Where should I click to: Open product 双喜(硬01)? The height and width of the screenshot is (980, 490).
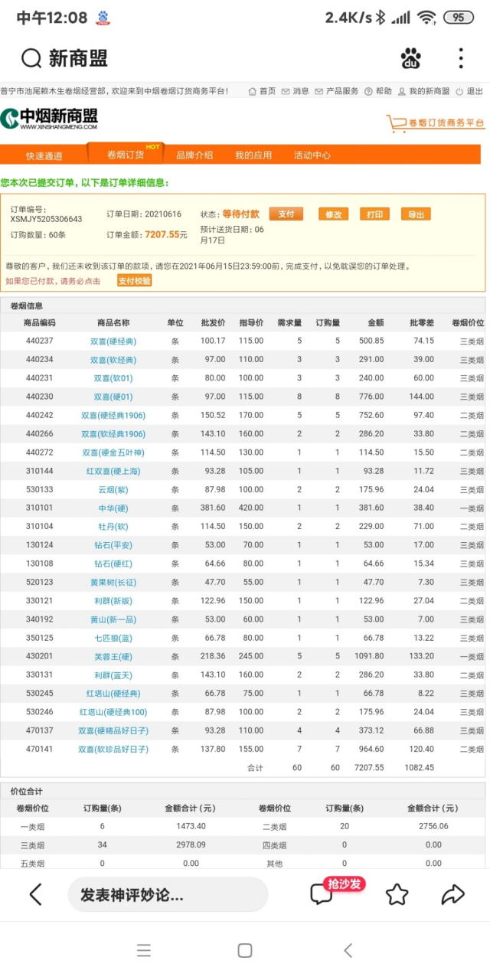[113, 397]
